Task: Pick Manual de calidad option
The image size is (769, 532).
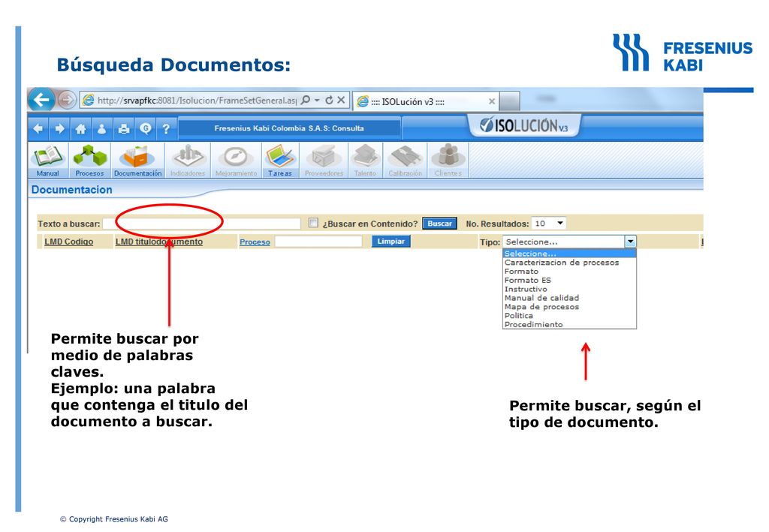Action: click(569, 298)
